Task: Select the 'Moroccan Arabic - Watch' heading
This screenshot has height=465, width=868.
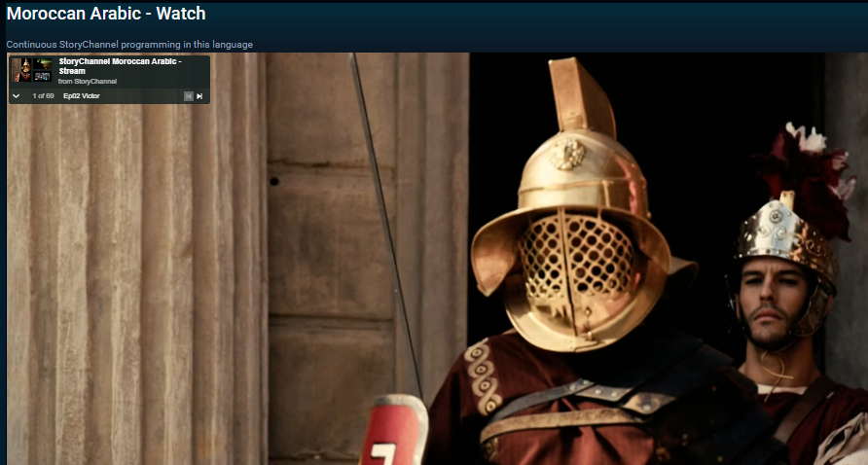Action: 106,14
